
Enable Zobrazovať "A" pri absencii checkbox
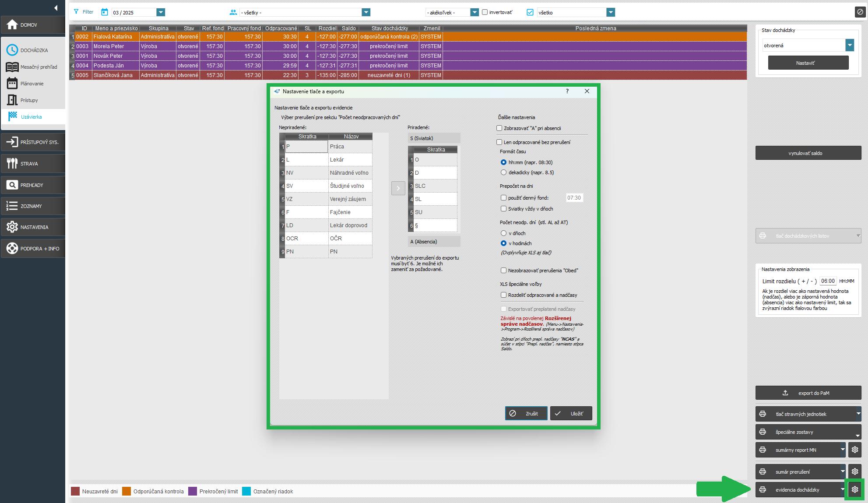(x=499, y=128)
